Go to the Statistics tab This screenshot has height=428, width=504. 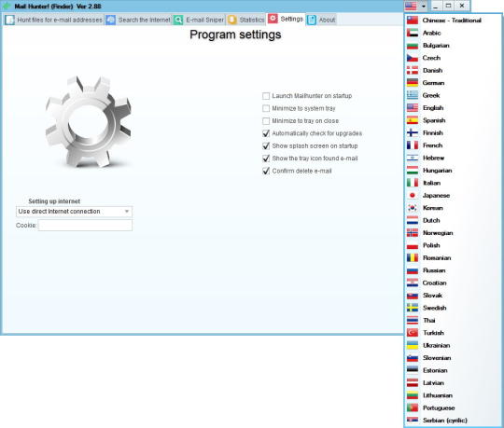point(245,20)
